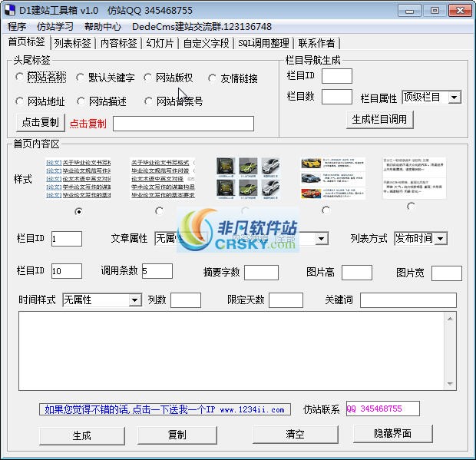Click the text summary style thumbnail
476x460 pixels.
click(x=414, y=178)
